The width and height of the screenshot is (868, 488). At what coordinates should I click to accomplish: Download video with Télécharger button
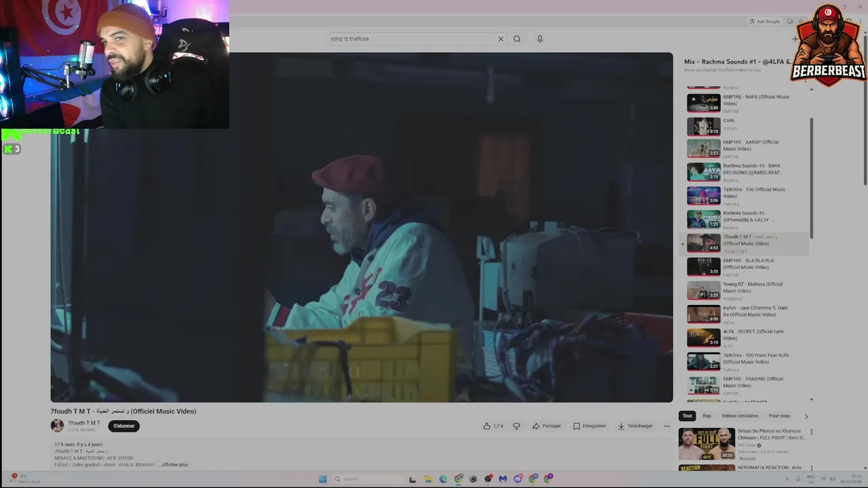635,426
